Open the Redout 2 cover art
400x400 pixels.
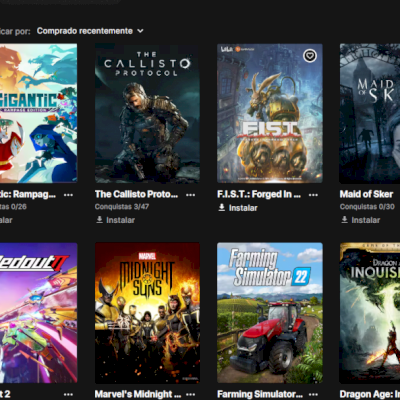38,313
